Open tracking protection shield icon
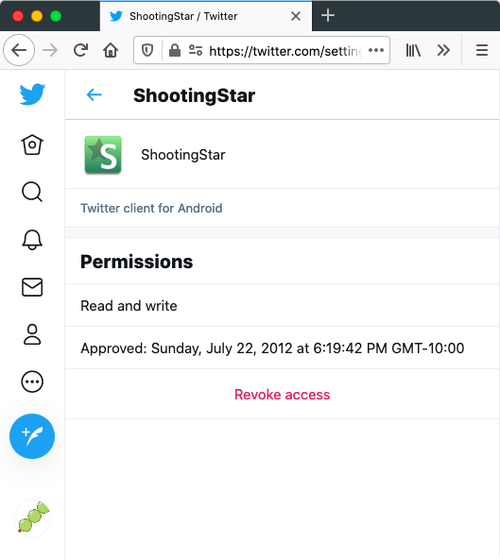Screen dimensions: 500x560 point(148,50)
